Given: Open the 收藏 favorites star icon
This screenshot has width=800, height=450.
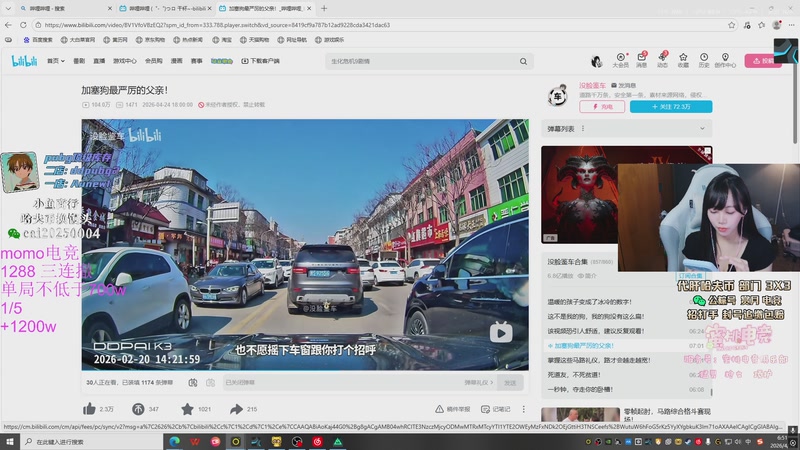Looking at the screenshot, I should click(683, 60).
